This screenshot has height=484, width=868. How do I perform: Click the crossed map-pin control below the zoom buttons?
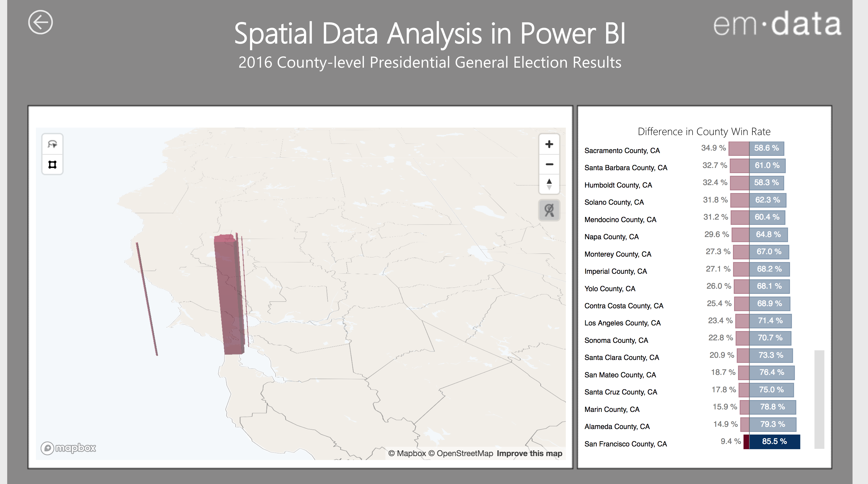(x=549, y=210)
